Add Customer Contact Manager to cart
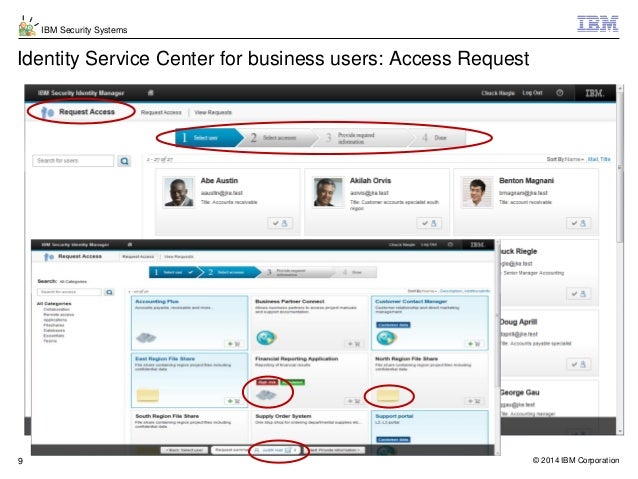The width and height of the screenshot is (638, 479). 474,344
